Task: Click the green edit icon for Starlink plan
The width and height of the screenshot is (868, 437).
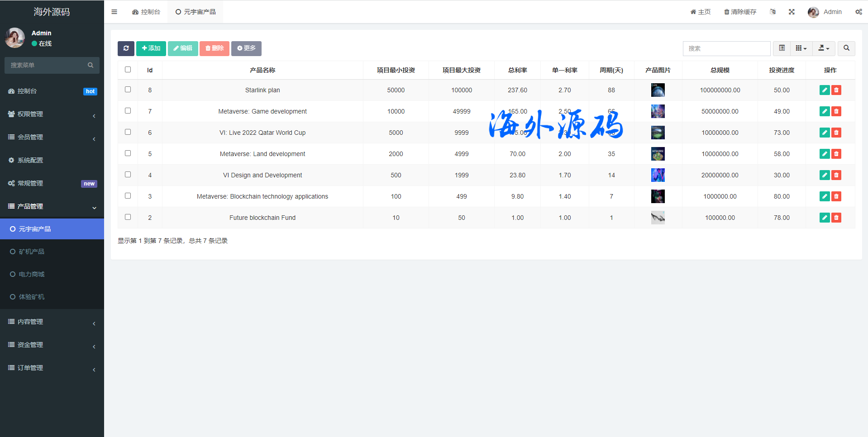Action: click(x=824, y=90)
